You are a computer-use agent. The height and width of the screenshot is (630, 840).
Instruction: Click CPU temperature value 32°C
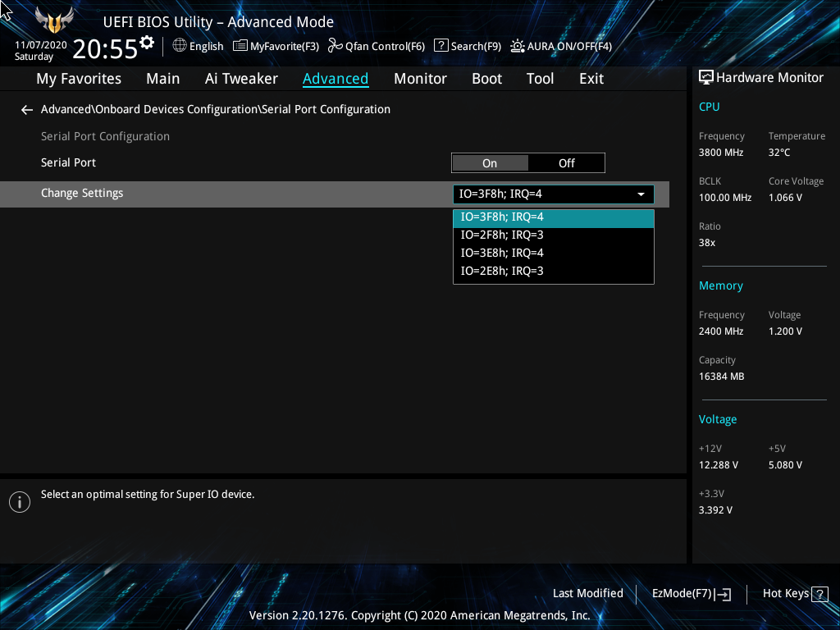779,153
